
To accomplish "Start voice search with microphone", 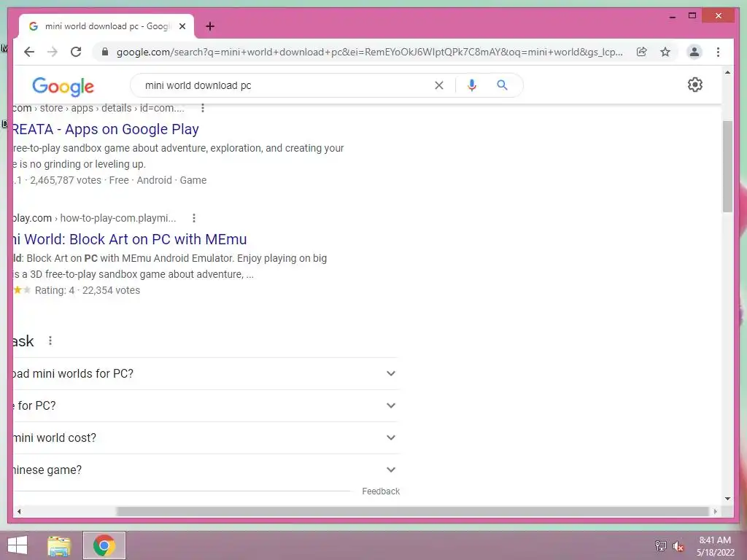I will [472, 85].
